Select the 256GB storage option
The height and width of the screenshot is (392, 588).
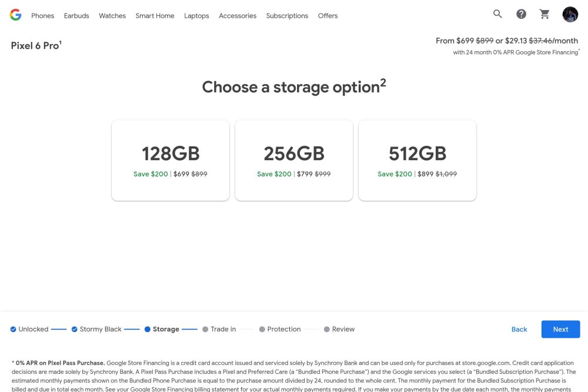click(293, 160)
